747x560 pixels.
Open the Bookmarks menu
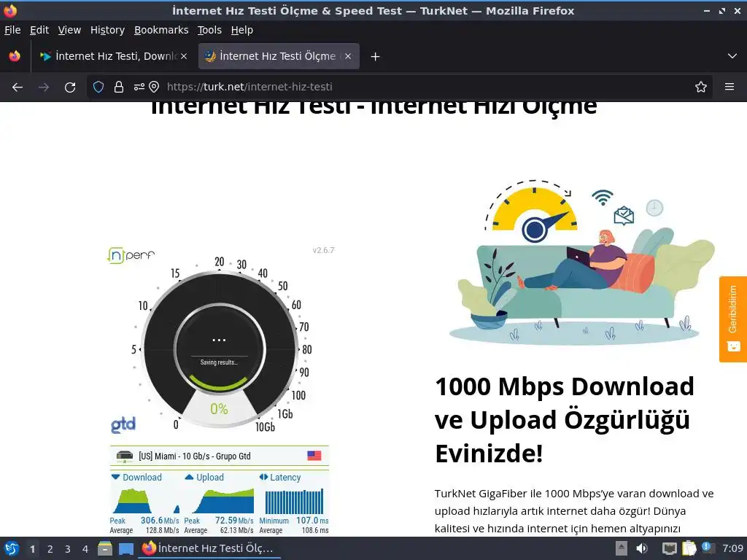[x=161, y=30]
